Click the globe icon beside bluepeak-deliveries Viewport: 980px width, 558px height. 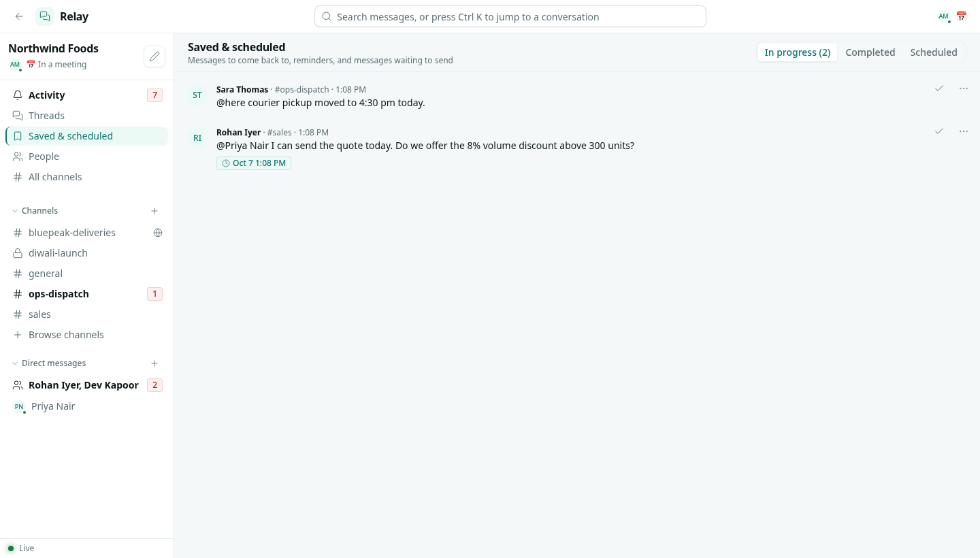tap(158, 233)
